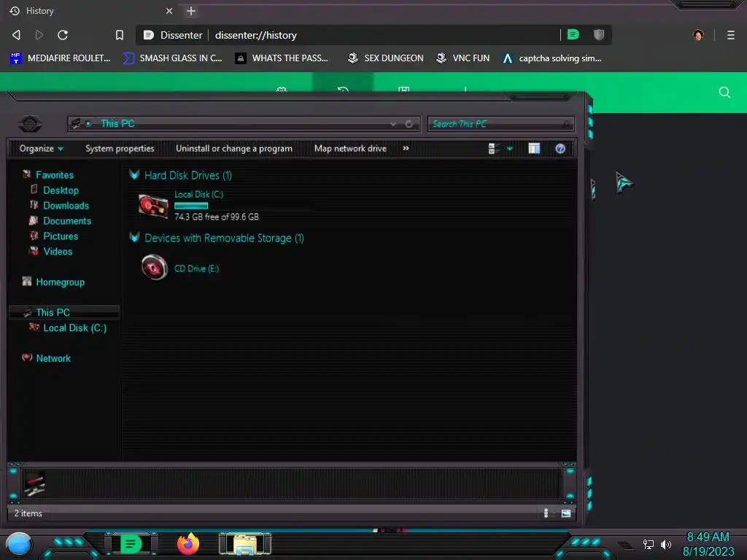The width and height of the screenshot is (747, 560).
Task: Select Network in navigation pane
Action: click(x=53, y=359)
